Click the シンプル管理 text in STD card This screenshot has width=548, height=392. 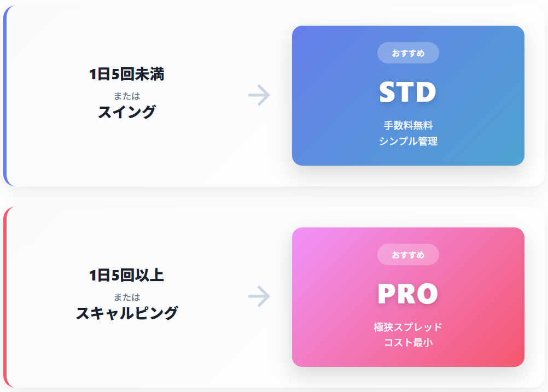click(408, 141)
